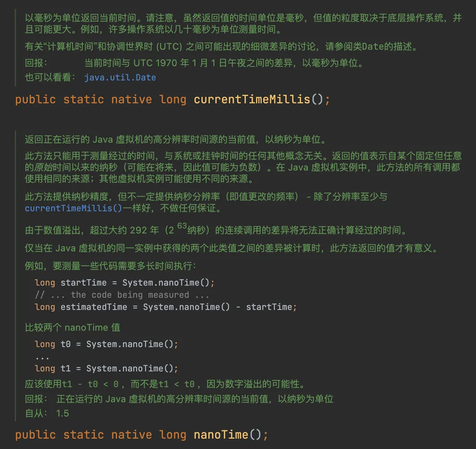
Task: Open the java.util.Date link
Action: click(120, 78)
